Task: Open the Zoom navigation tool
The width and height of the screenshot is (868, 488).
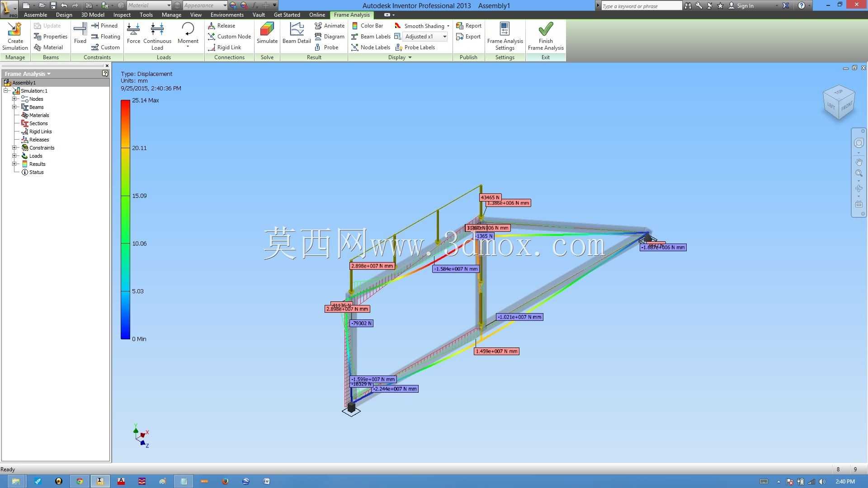Action: point(859,173)
